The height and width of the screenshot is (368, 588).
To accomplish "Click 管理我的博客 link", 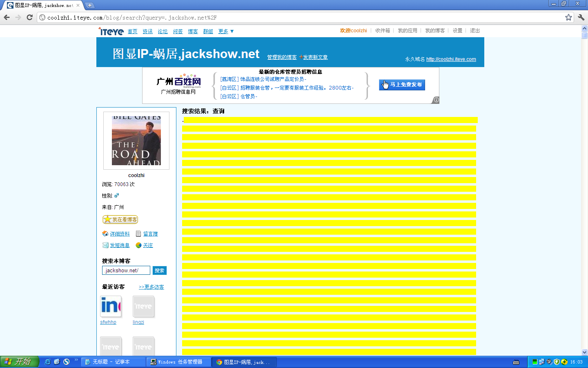I will [x=282, y=57].
